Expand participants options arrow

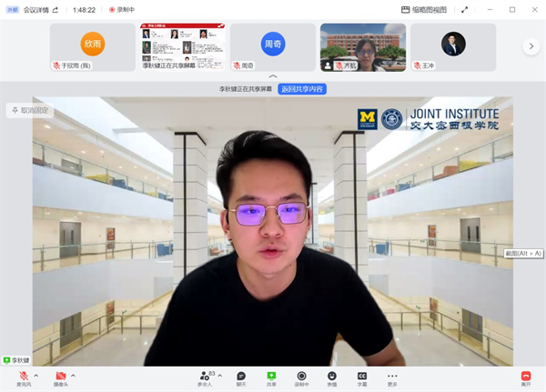pos(220,375)
